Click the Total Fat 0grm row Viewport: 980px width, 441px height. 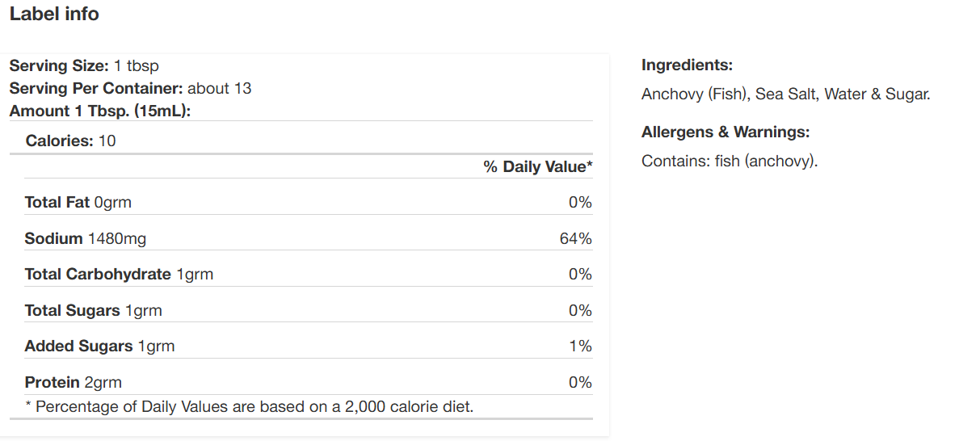coord(78,202)
